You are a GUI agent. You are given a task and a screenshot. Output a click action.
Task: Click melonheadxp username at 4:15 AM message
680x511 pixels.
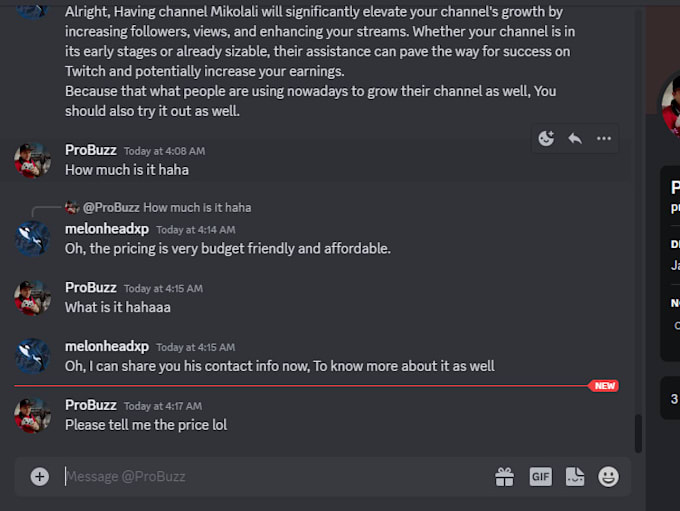[107, 346]
